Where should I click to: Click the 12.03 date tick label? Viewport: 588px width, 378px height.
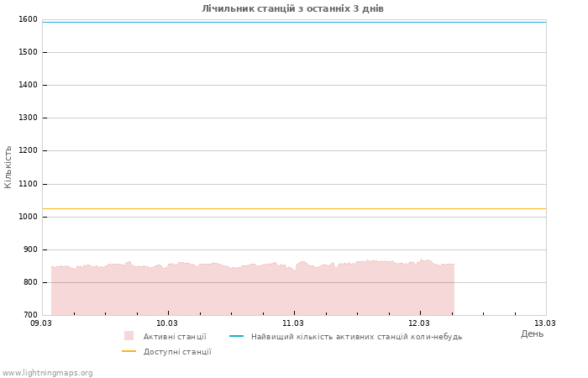[x=419, y=323]
